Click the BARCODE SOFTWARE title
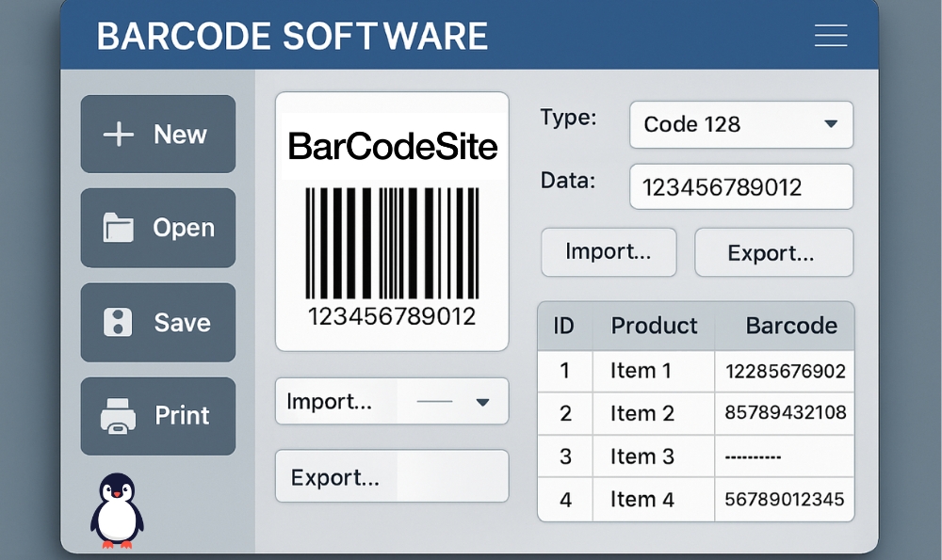Screen dimensions: 942x560 click(292, 36)
